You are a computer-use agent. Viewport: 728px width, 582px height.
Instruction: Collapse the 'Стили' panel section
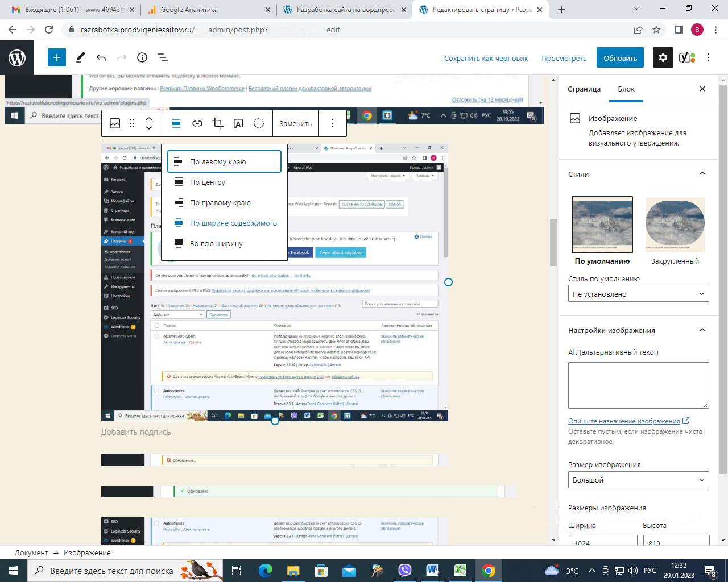tap(702, 174)
